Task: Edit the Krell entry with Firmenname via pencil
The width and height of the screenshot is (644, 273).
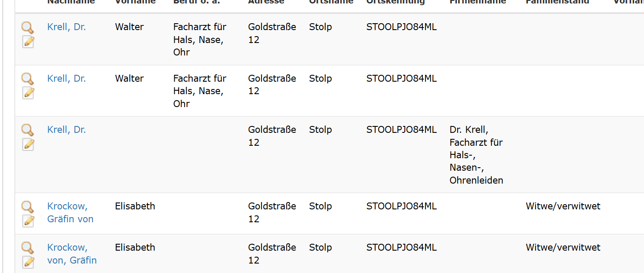Action: [x=28, y=144]
